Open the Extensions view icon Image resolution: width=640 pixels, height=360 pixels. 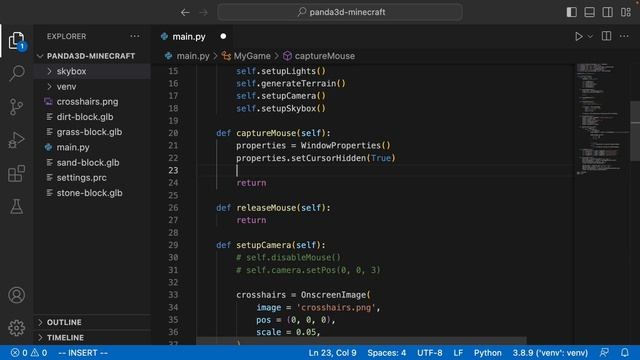16,173
